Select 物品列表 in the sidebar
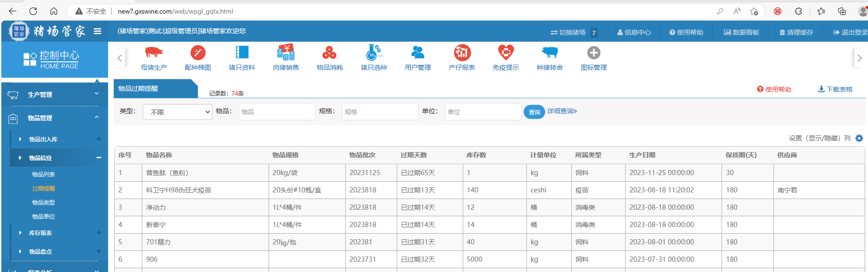Screen dimensions: 868x272 [x=44, y=174]
